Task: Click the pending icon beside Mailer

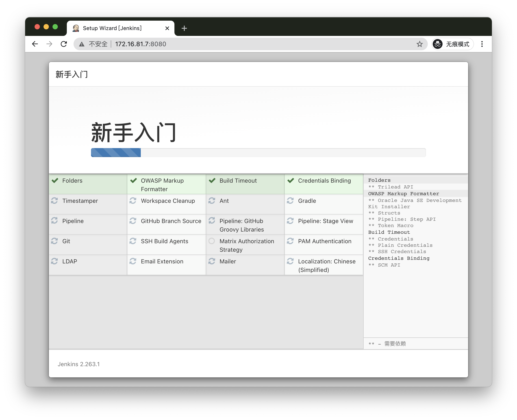Action: click(x=212, y=261)
